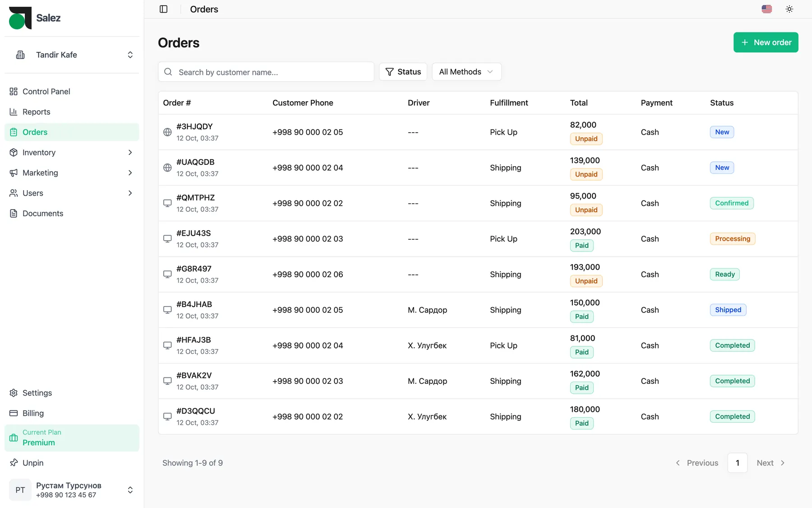
Task: Click the Unpin pin icon
Action: [x=14, y=463]
